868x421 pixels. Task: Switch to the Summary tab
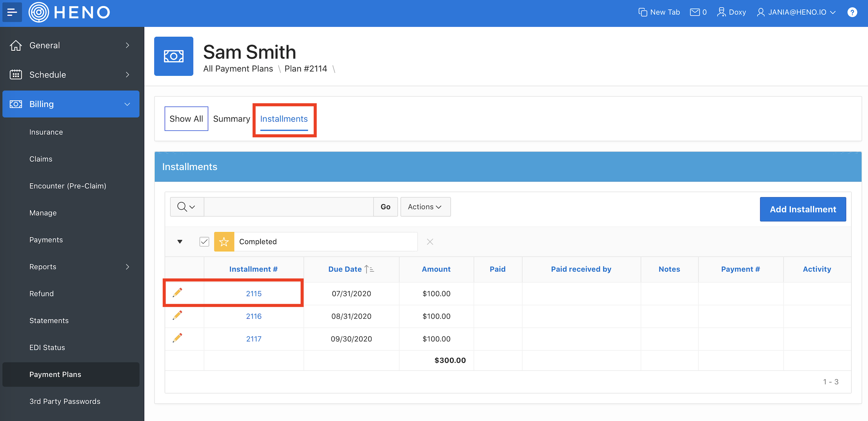[231, 119]
